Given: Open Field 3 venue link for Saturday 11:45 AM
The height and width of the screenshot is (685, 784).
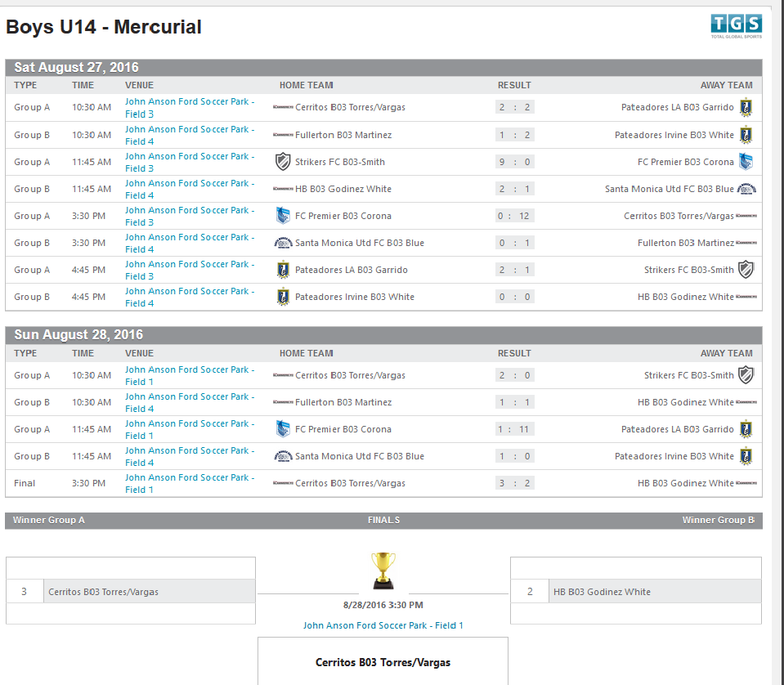Looking at the screenshot, I should click(189, 162).
